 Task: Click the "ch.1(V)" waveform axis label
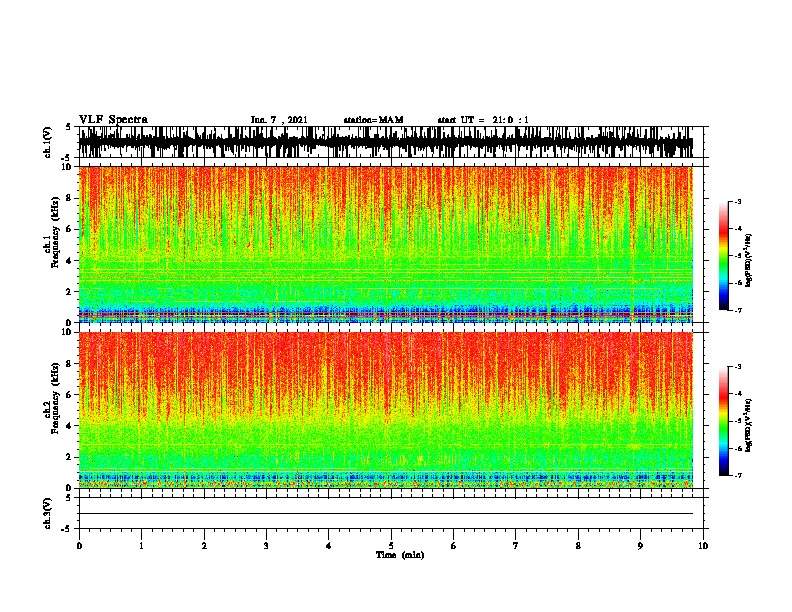pyautogui.click(x=48, y=142)
